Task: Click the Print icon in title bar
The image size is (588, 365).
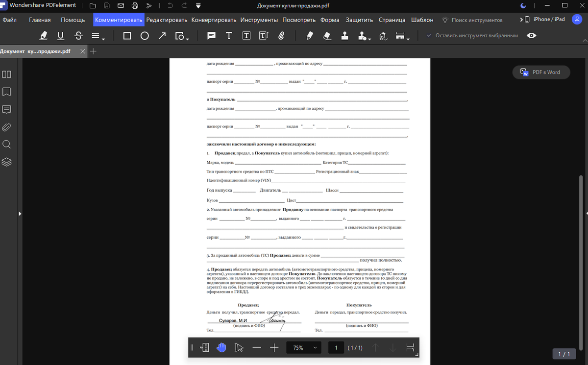Action: (x=135, y=6)
